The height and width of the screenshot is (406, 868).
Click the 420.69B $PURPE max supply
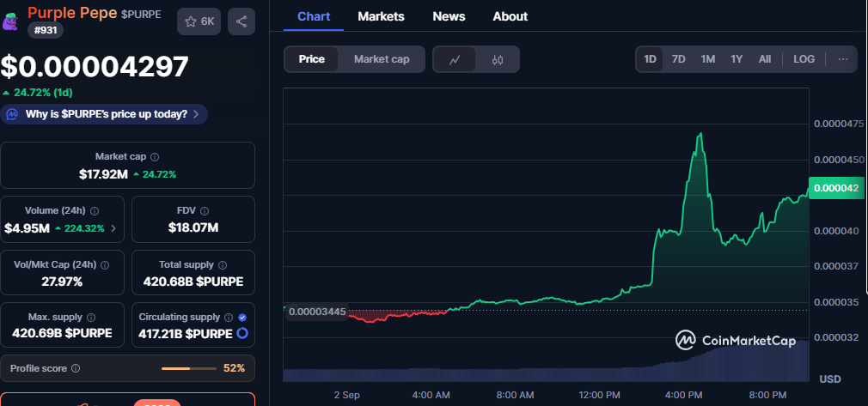(x=62, y=334)
